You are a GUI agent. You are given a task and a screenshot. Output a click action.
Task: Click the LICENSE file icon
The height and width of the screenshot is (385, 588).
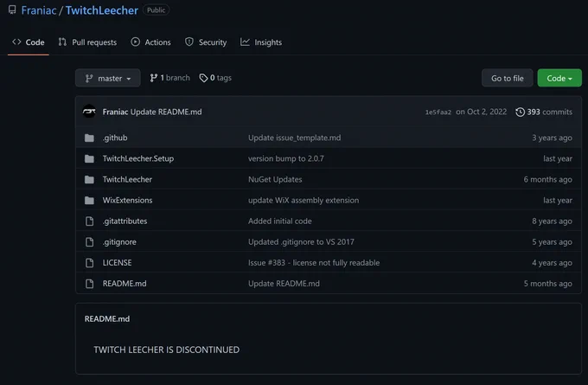click(89, 263)
